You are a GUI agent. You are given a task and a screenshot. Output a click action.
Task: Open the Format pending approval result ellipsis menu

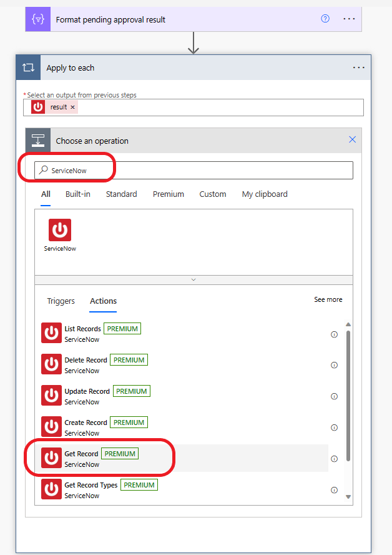349,19
